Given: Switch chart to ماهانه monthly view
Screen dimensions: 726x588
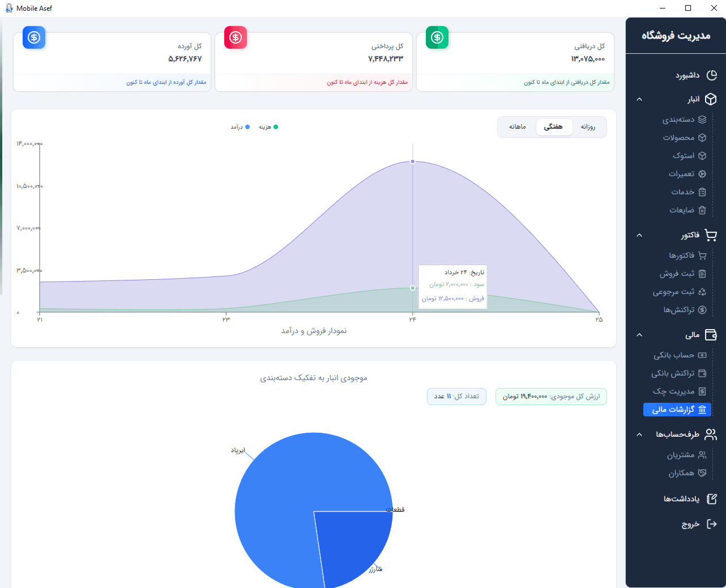Looking at the screenshot, I should click(518, 127).
